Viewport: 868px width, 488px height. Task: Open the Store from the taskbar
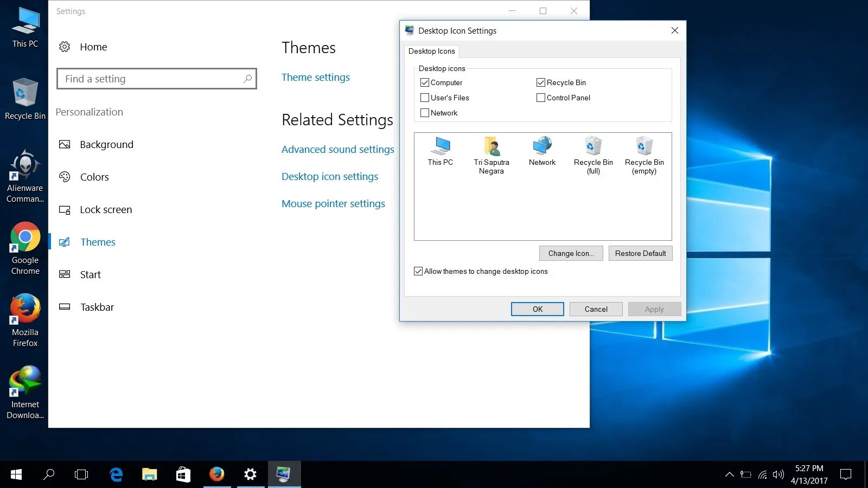[x=183, y=474]
